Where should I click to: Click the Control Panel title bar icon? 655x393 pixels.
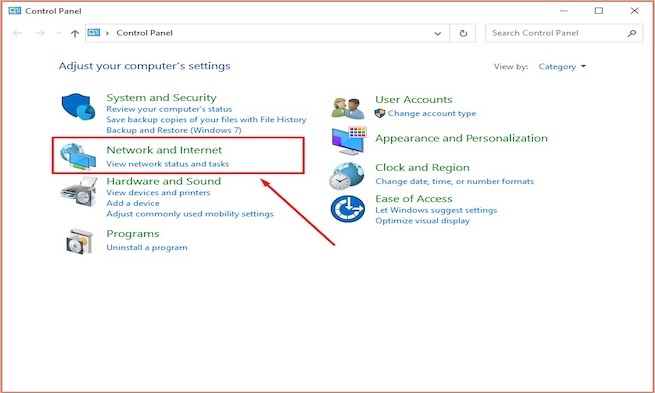point(15,11)
